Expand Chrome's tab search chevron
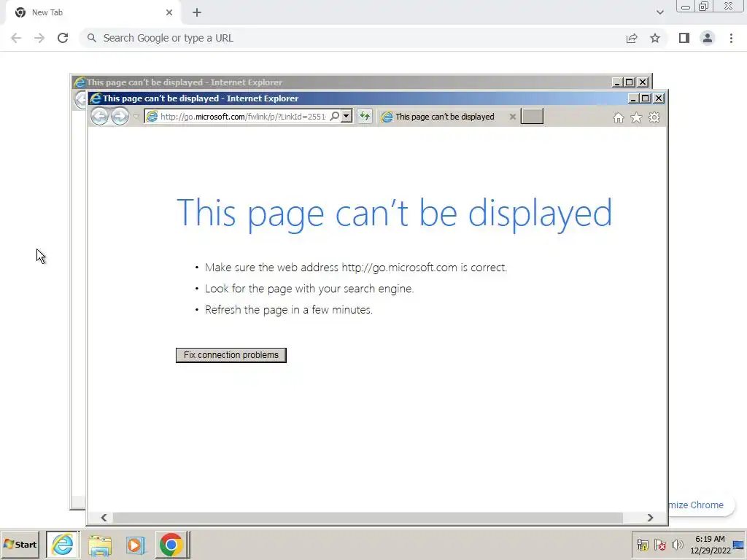The height and width of the screenshot is (560, 747). [x=659, y=12]
